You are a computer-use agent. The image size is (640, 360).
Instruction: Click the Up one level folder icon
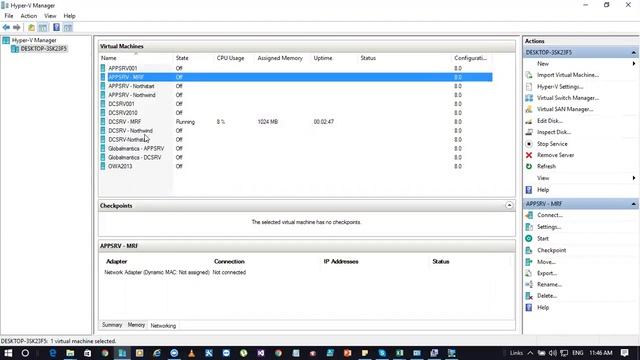pyautogui.click(x=31, y=27)
